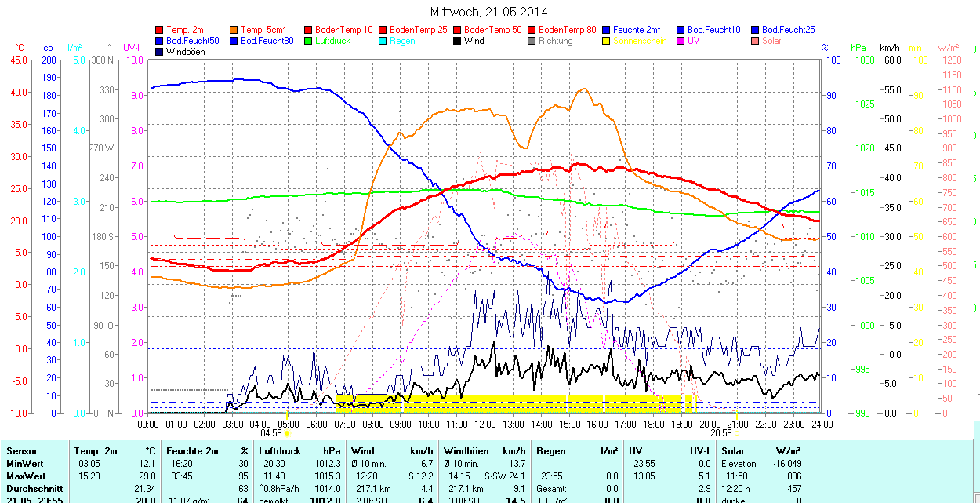Viewport: 980px width, 503px height.
Task: Select the BodenTemp 80 legend label
Action: 568,30
